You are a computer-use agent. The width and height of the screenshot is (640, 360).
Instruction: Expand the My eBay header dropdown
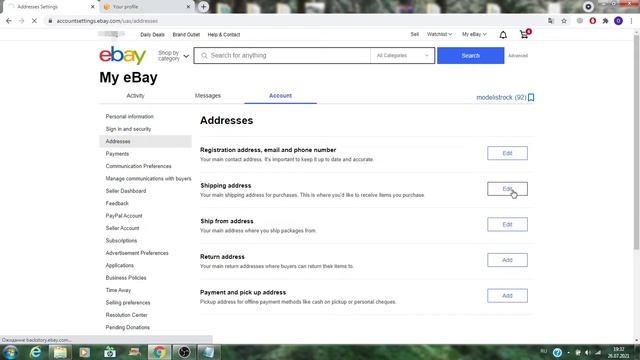(x=474, y=34)
